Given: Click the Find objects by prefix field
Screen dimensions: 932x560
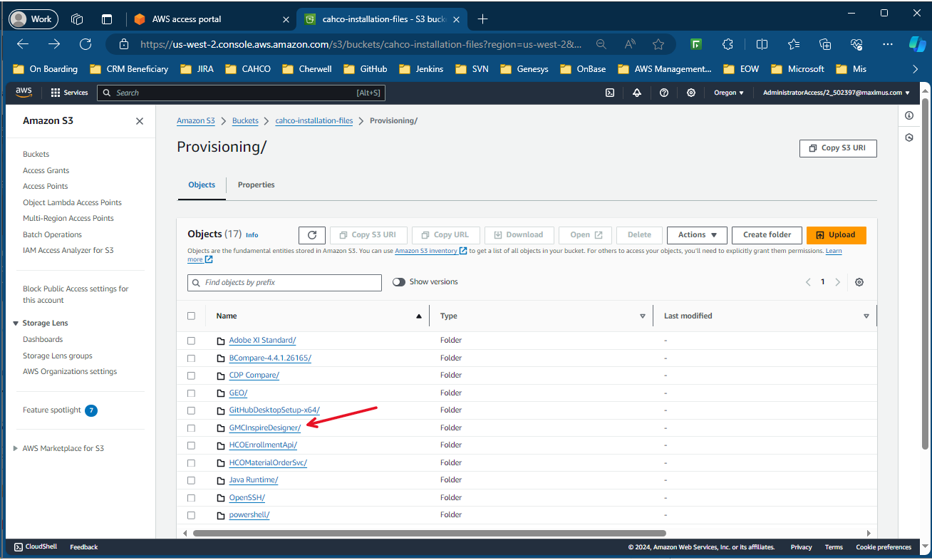Looking at the screenshot, I should (284, 282).
